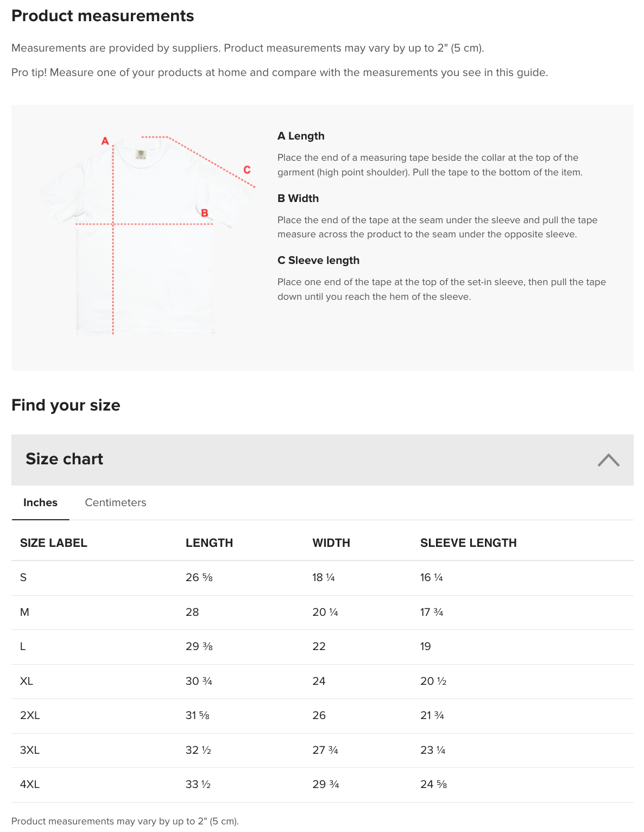Click the red A marker on shirt
The width and height of the screenshot is (644, 832).
pos(105,141)
